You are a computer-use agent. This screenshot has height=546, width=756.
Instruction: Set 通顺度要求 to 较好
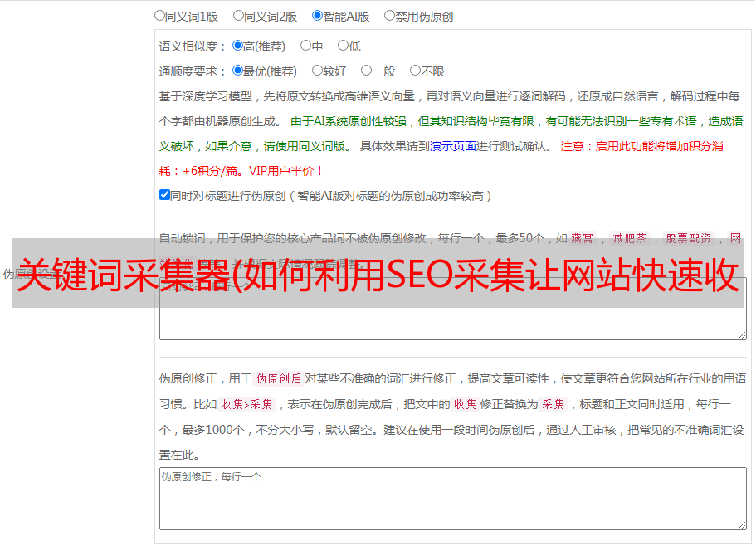pos(317,71)
